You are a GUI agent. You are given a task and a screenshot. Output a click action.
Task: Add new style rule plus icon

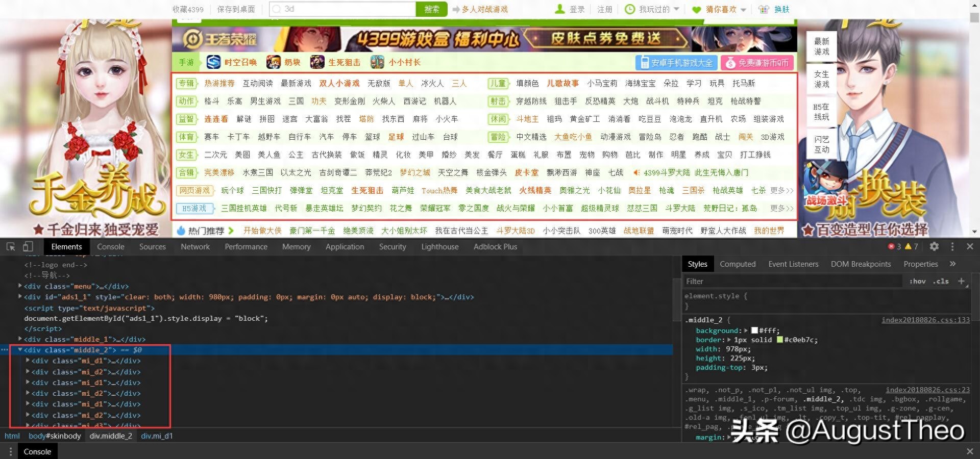(x=961, y=281)
